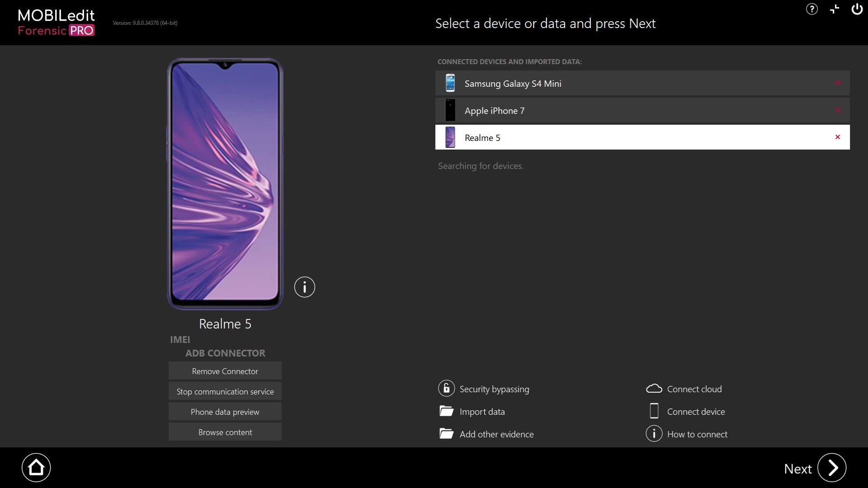Open device info circle beside phone image
This screenshot has width=868, height=488.
[x=305, y=287]
